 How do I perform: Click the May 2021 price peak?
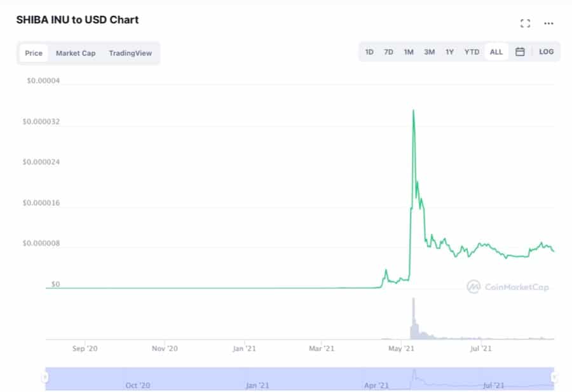click(x=414, y=111)
